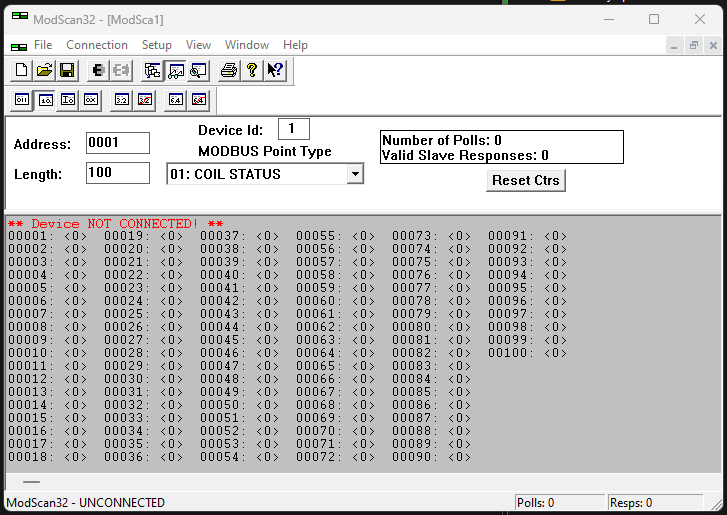Open About via the yellow question mark
727x515 pixels.
(x=252, y=71)
